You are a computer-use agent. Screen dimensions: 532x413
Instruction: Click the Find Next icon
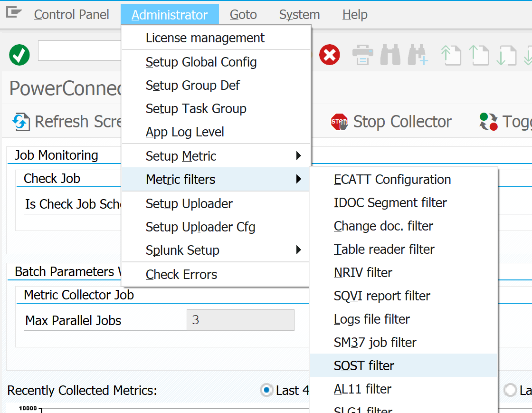pos(417,55)
